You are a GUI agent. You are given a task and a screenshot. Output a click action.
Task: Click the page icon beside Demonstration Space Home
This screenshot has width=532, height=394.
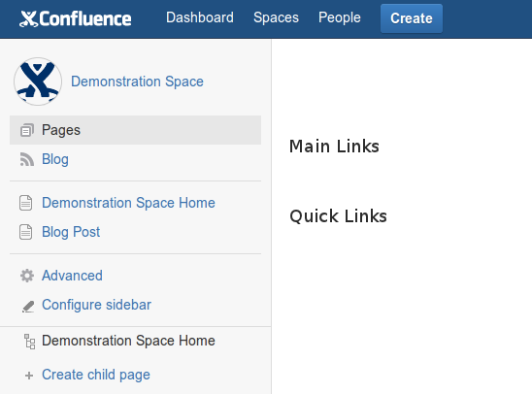(x=26, y=203)
